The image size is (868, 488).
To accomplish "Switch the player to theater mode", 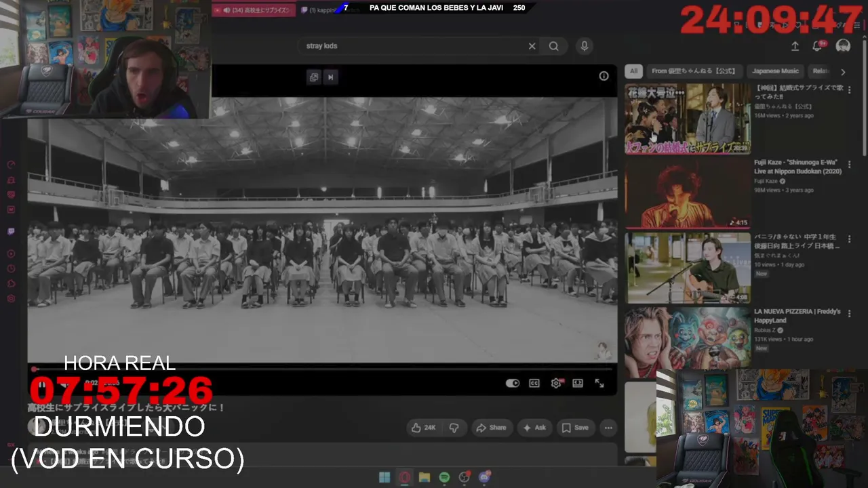I will (x=578, y=383).
